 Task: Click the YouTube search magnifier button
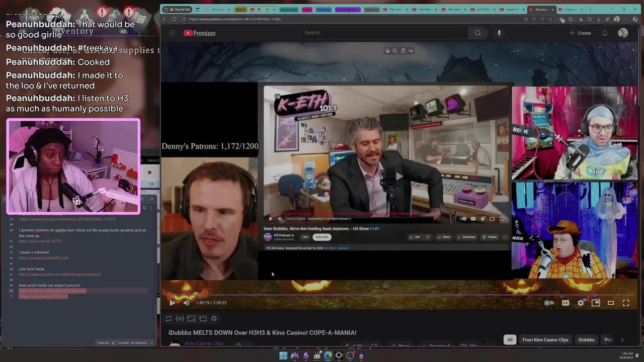coord(477,33)
